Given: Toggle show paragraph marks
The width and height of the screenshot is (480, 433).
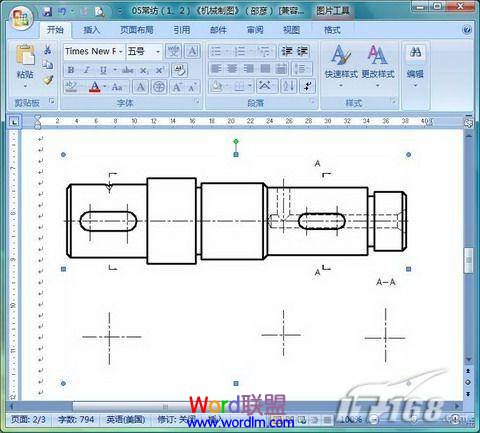Looking at the screenshot, I should 308,86.
